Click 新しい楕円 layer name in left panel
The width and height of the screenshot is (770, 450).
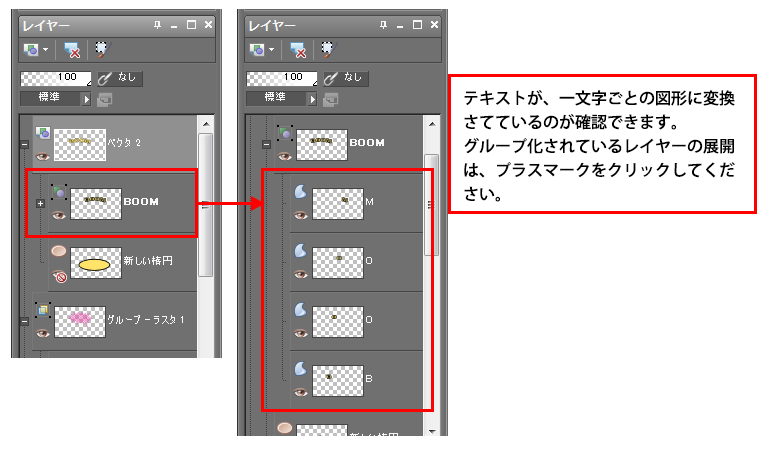pos(148,261)
